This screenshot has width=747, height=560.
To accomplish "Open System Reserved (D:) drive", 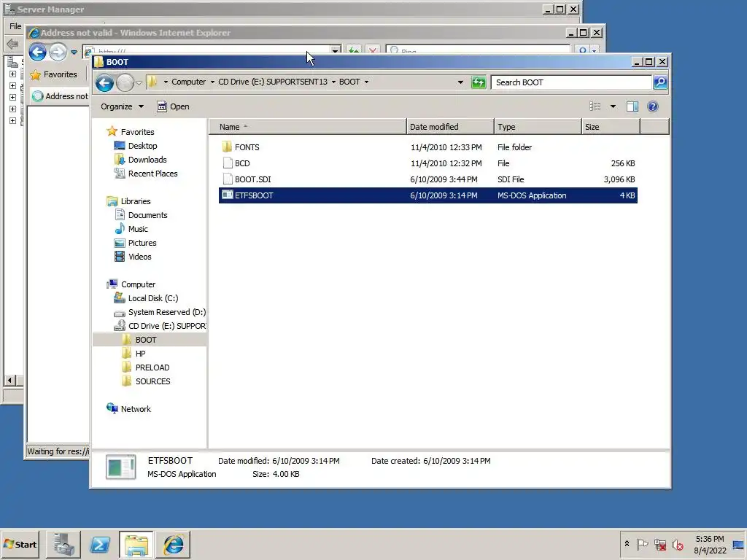I will tap(167, 312).
